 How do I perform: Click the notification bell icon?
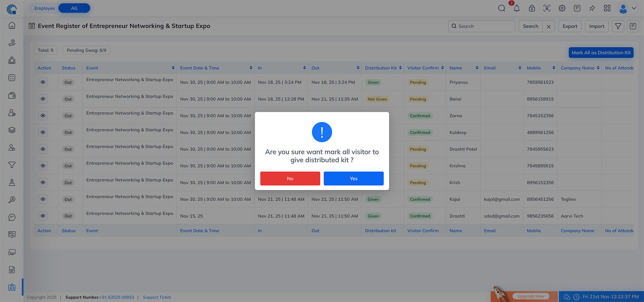point(517,8)
